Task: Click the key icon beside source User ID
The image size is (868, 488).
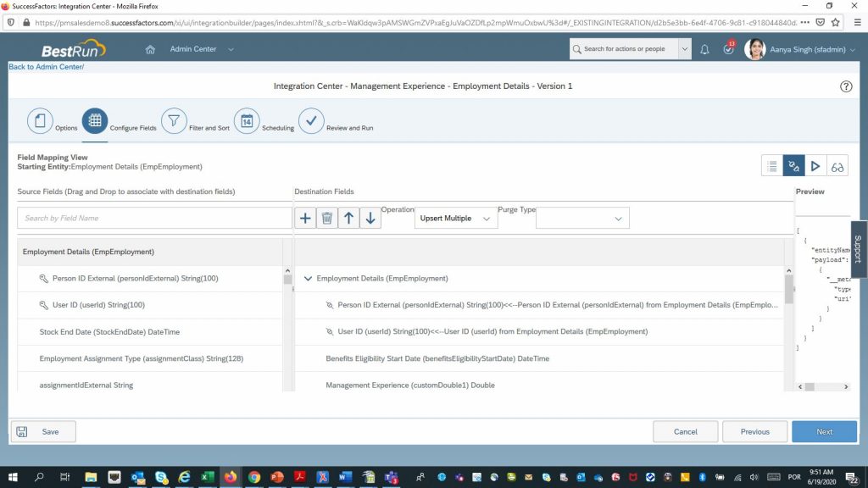Action: tap(44, 305)
